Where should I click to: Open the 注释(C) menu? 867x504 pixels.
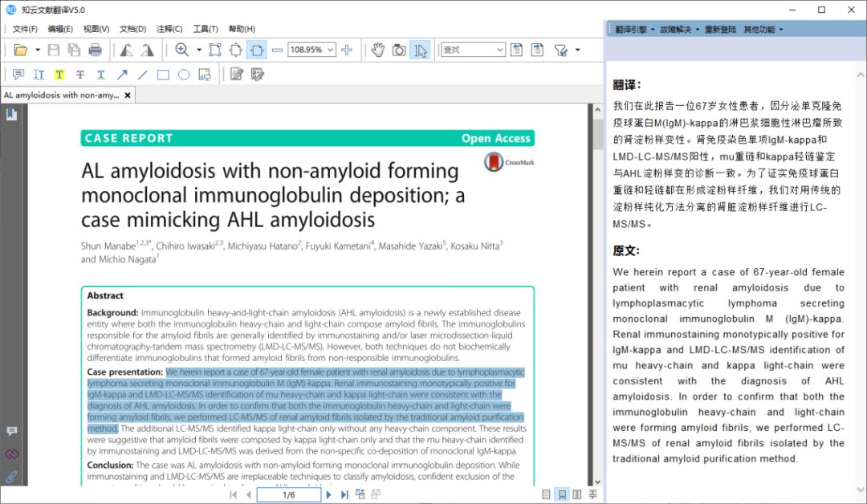169,29
